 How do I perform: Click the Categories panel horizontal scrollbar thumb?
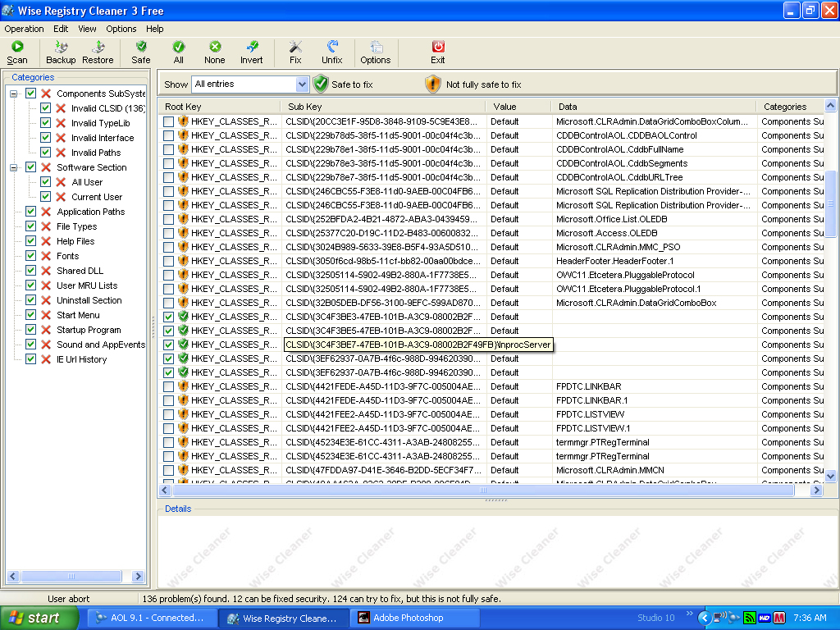(x=71, y=577)
